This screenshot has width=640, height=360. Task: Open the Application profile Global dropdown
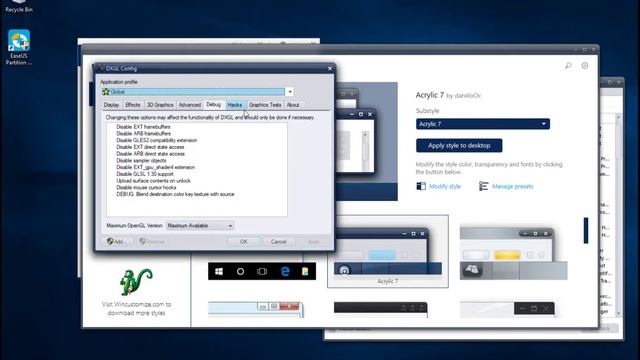pos(290,92)
